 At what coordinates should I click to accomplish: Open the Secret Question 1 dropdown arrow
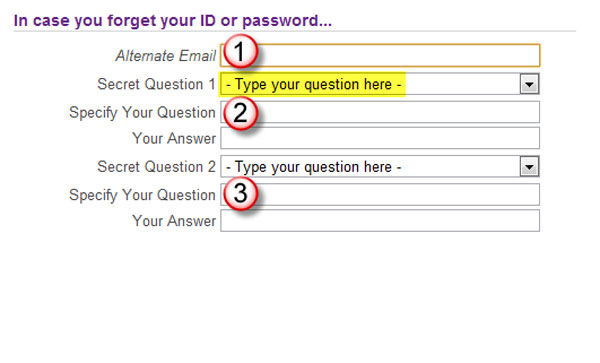529,84
